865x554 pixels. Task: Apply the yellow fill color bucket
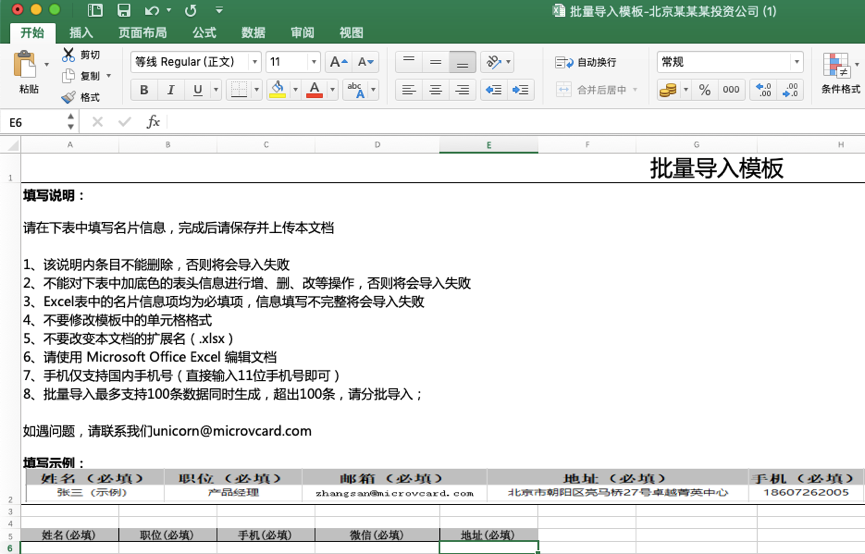pos(277,89)
